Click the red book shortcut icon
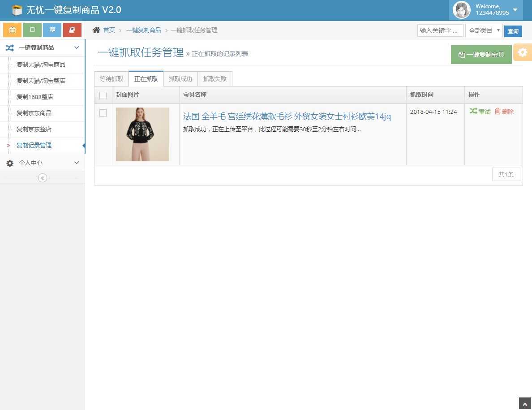The image size is (532, 410). (x=72, y=30)
